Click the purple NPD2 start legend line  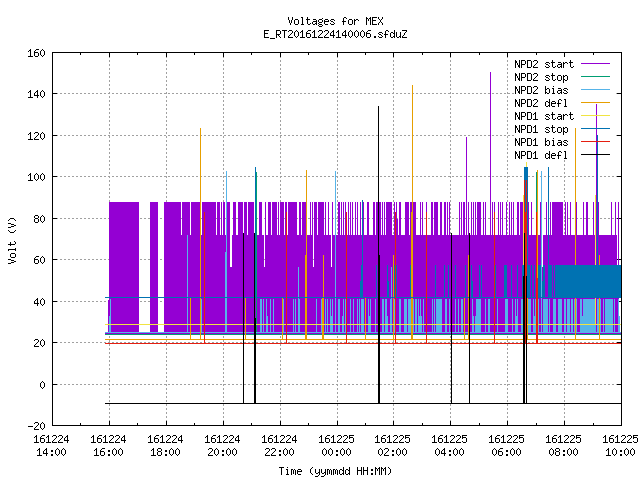point(596,64)
